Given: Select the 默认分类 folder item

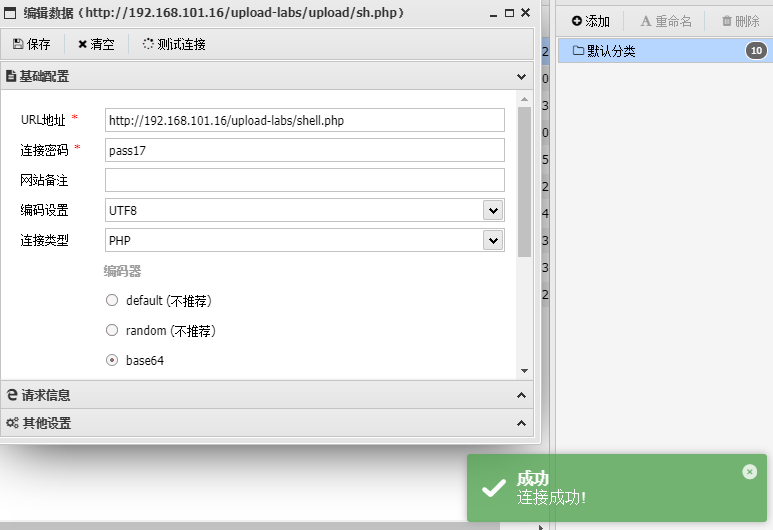Looking at the screenshot, I should (x=666, y=51).
